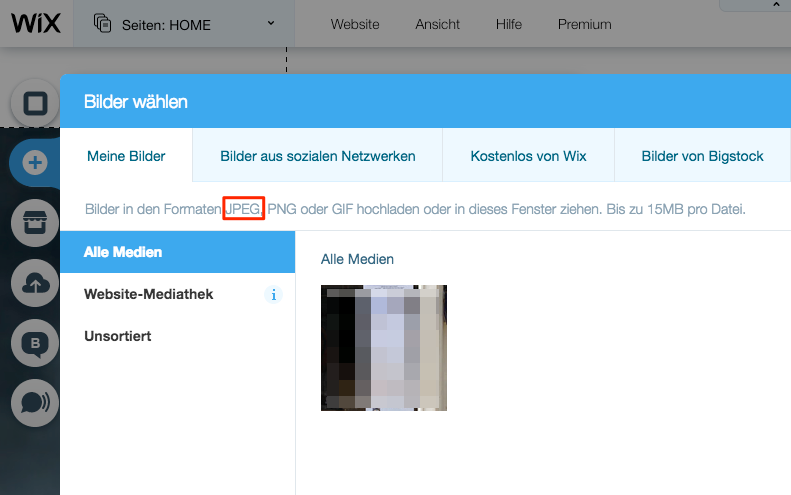
Task: Click the square background icon in sidebar
Action: click(35, 104)
